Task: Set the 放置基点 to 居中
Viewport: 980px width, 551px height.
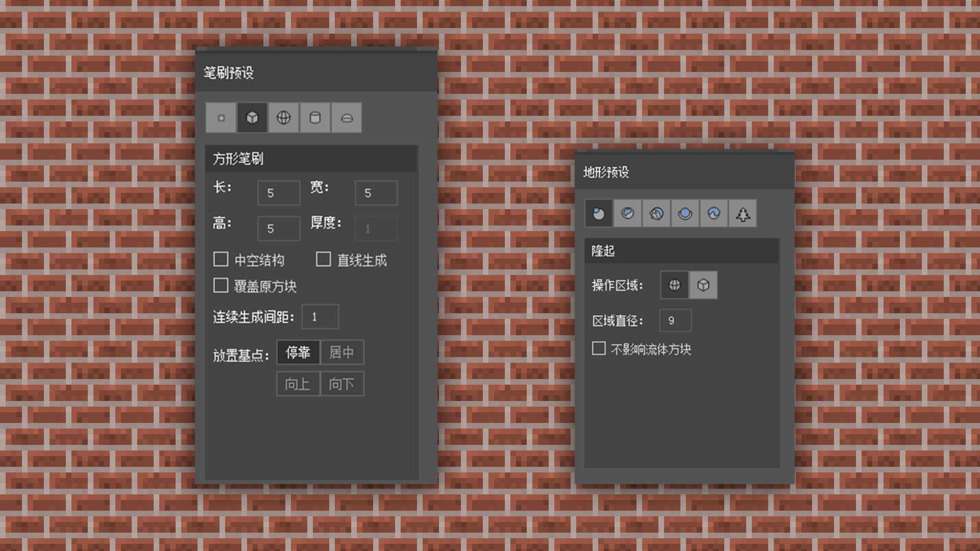Action: (x=342, y=352)
